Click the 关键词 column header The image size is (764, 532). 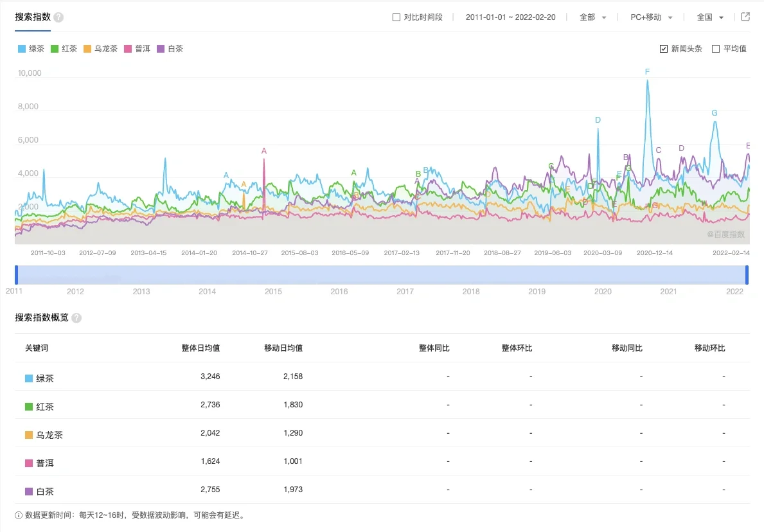[x=37, y=348]
